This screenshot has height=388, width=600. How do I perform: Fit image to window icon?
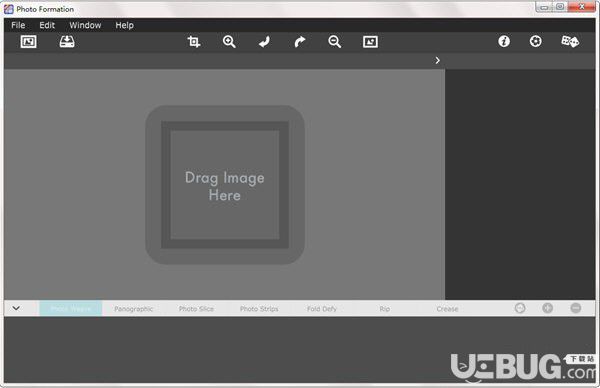[x=370, y=41]
